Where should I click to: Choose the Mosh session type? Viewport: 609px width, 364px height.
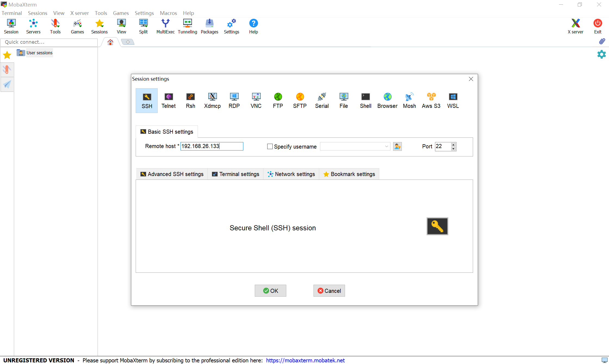pos(409,101)
